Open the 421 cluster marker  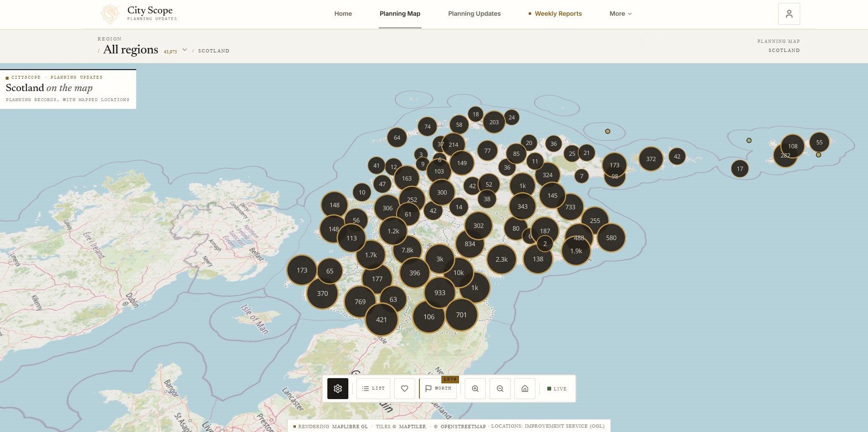(381, 319)
